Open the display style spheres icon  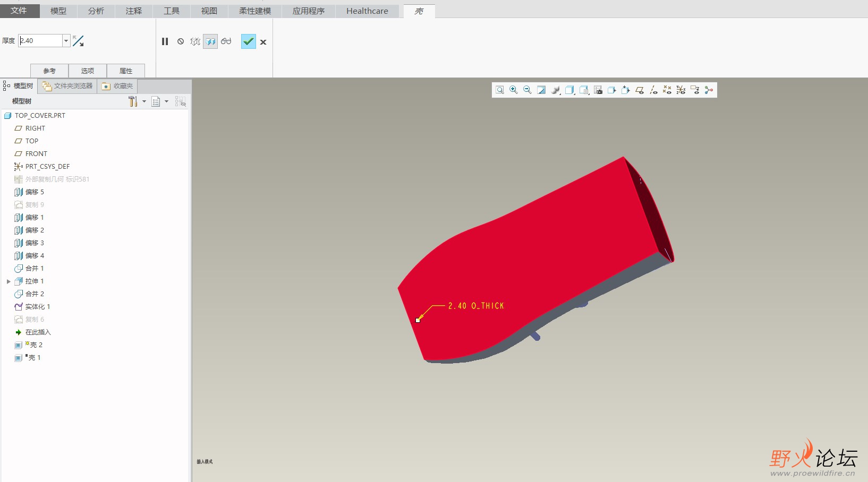click(x=556, y=90)
